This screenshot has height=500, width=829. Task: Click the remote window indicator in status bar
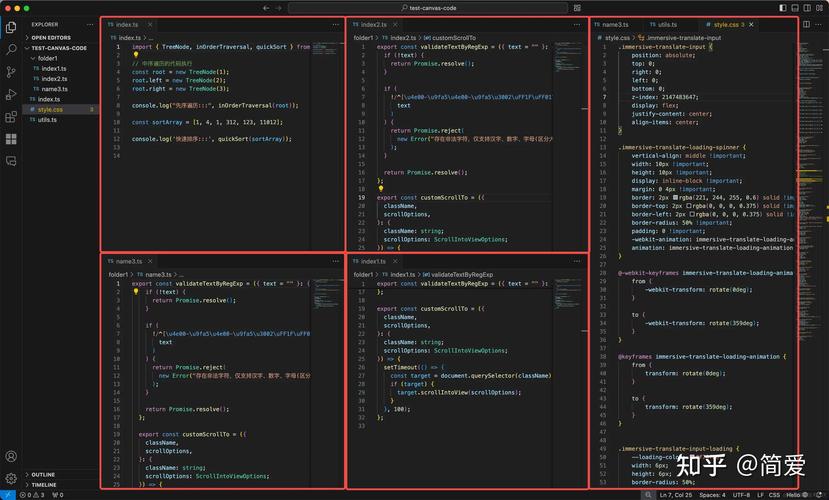pyautogui.click(x=8, y=495)
